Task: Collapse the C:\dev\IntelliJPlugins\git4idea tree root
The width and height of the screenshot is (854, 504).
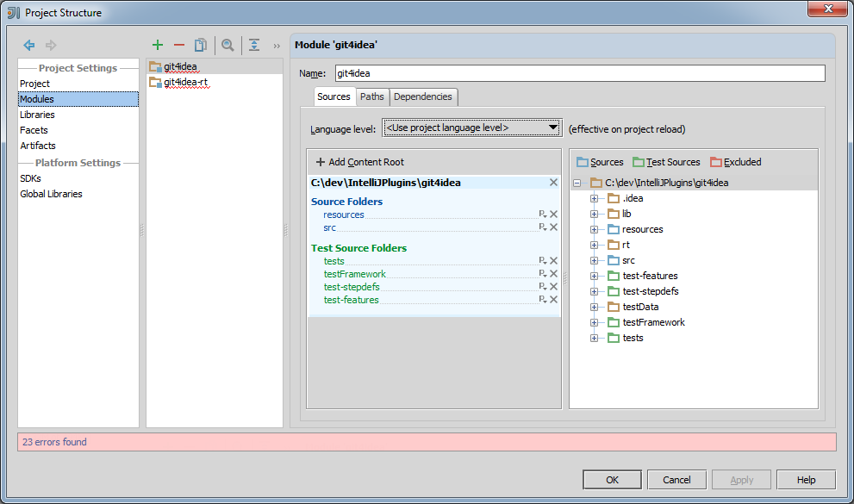Action: [577, 183]
